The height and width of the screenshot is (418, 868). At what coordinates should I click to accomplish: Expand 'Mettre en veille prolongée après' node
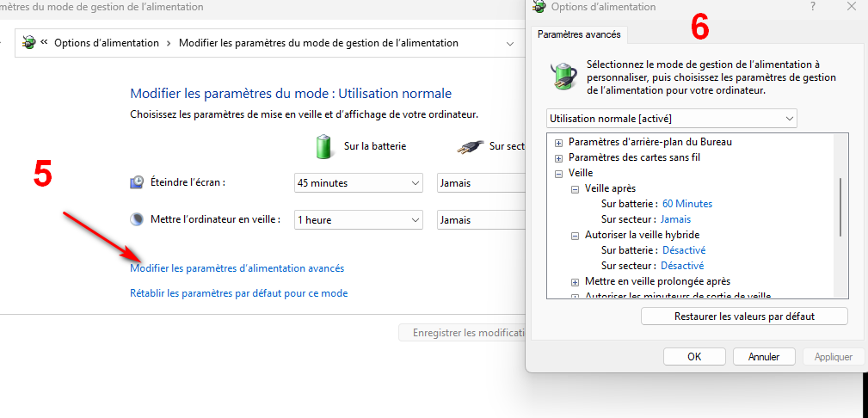[x=575, y=282]
